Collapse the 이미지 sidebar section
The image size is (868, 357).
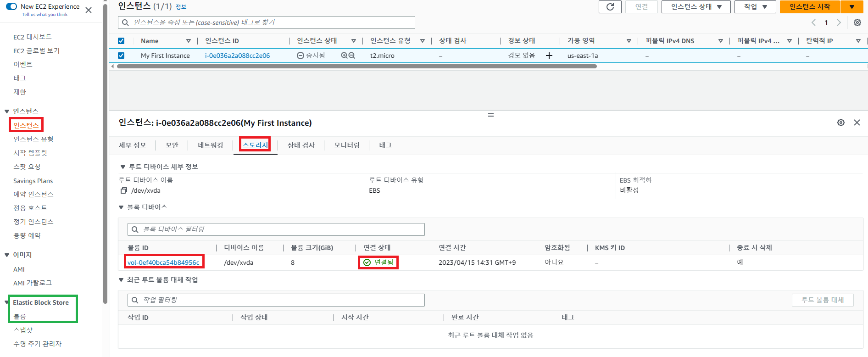[x=7, y=255]
